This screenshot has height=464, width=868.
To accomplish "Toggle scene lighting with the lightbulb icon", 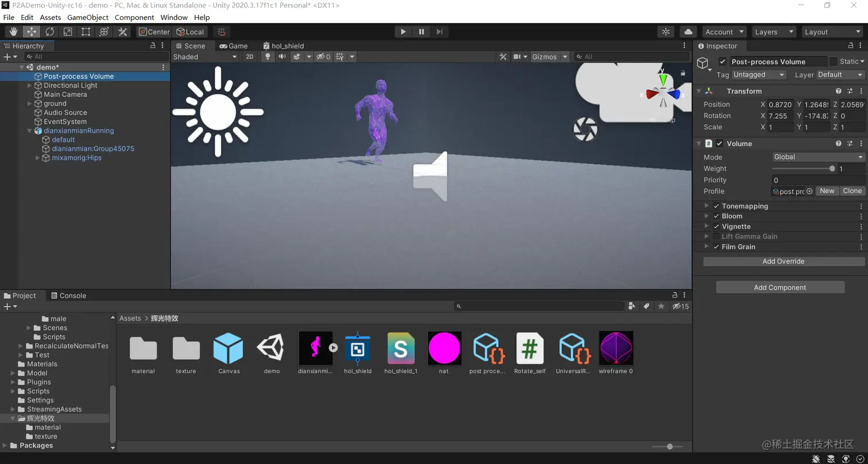I will click(x=267, y=57).
